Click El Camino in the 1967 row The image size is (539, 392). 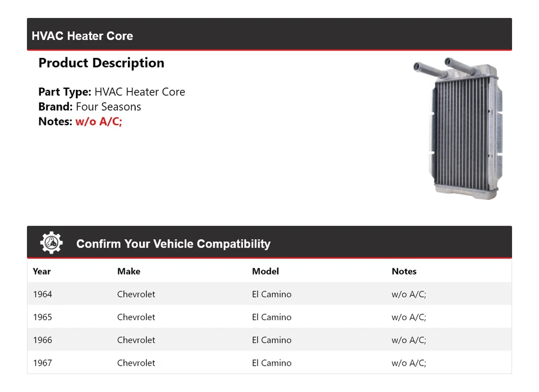tap(272, 363)
